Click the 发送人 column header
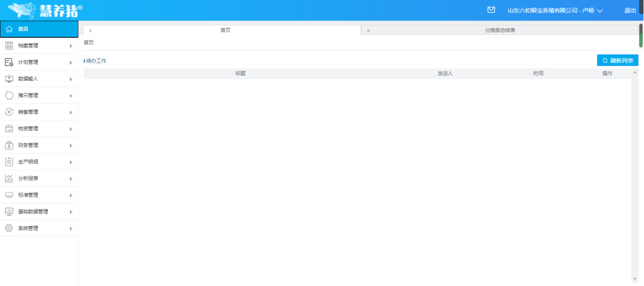 (x=445, y=74)
